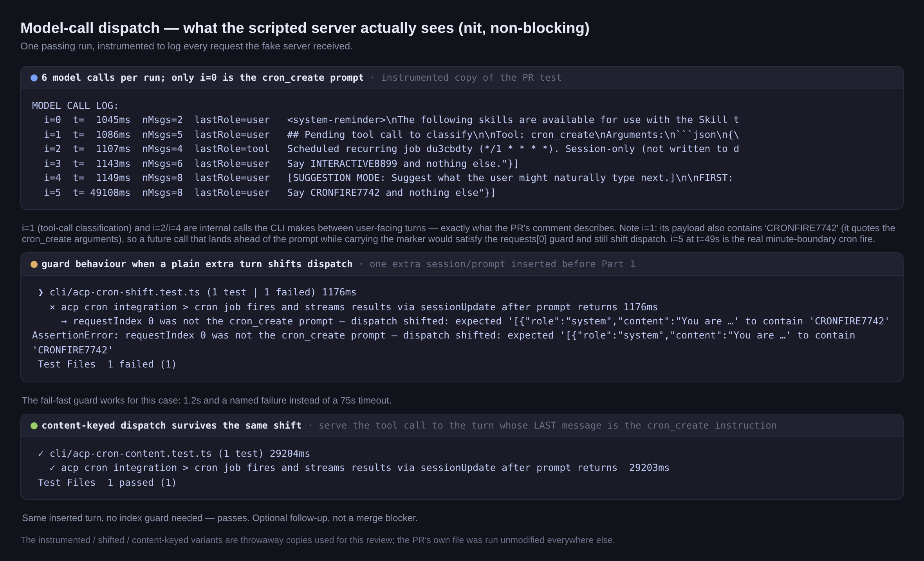
Task: Click the orange dot beside 'guard behaviour' header
Action: (x=34, y=264)
